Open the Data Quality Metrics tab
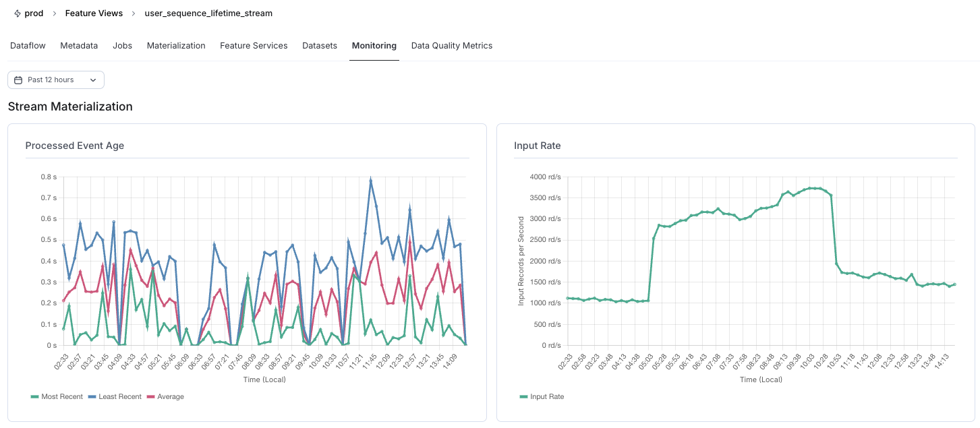980x428 pixels. tap(451, 45)
